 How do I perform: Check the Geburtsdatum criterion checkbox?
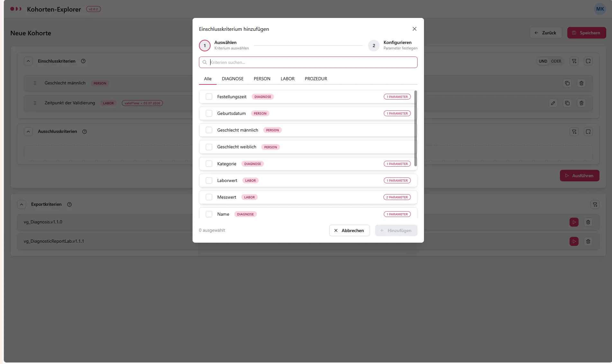[209, 113]
